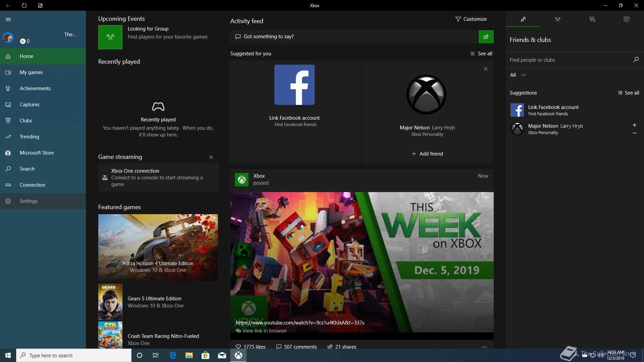Switch to the Activity alerts tab icon

[626, 19]
